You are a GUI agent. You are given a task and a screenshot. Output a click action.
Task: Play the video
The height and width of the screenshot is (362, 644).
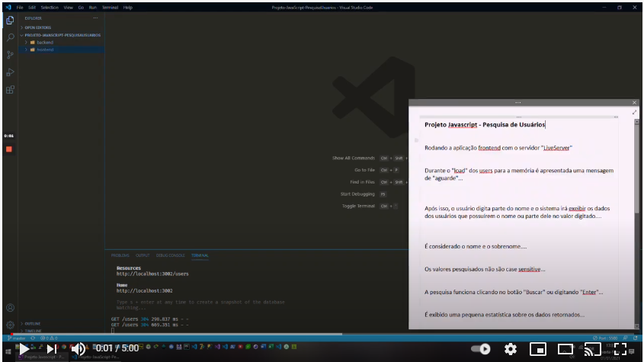pyautogui.click(x=24, y=349)
